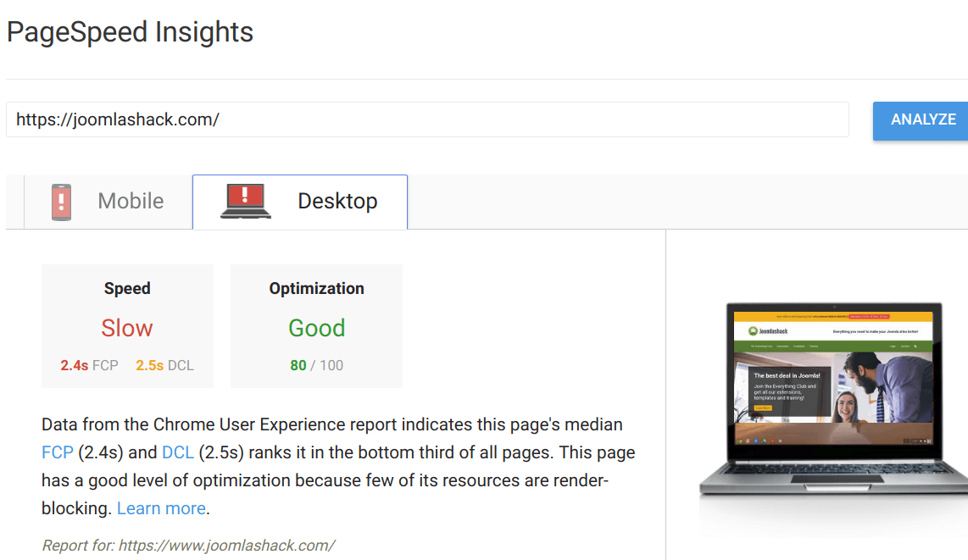Click the ANALYZE button
This screenshot has height=560, width=968.
(921, 120)
